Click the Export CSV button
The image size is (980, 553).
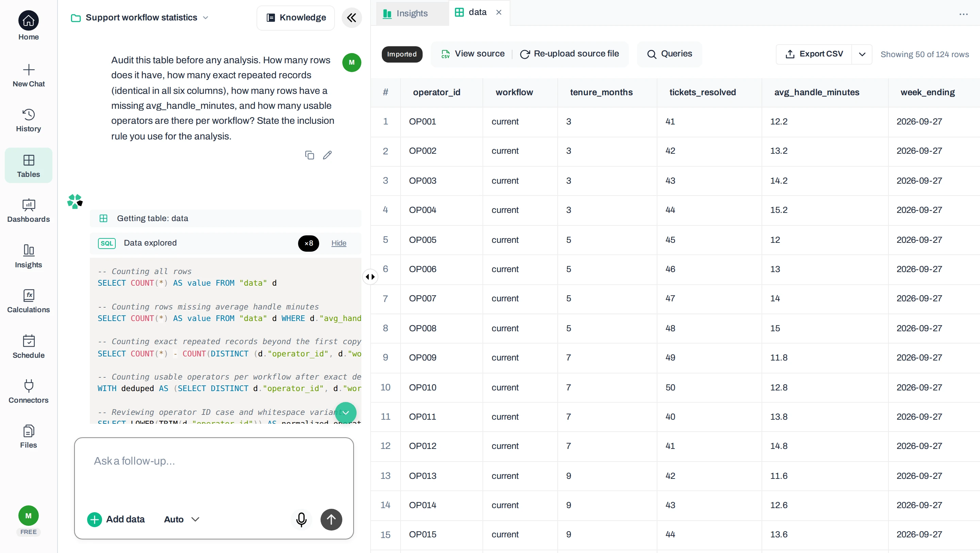point(814,54)
